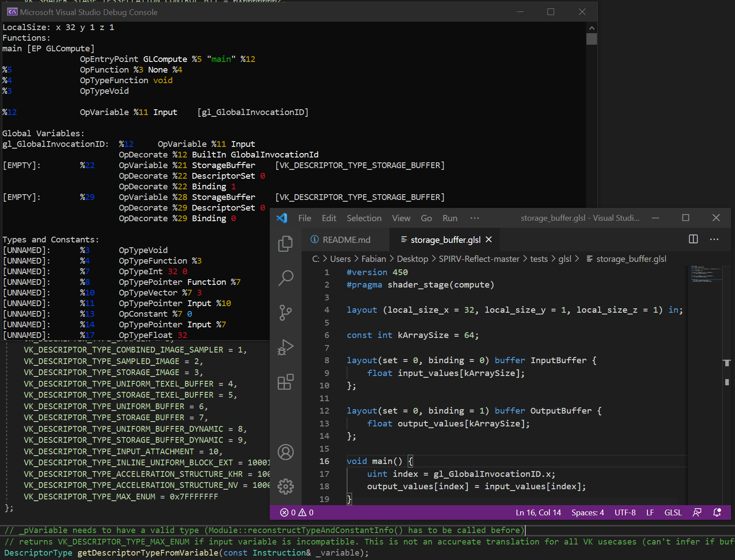Viewport: 735px width, 560px height.
Task: Open the Go menu
Action: (x=426, y=218)
